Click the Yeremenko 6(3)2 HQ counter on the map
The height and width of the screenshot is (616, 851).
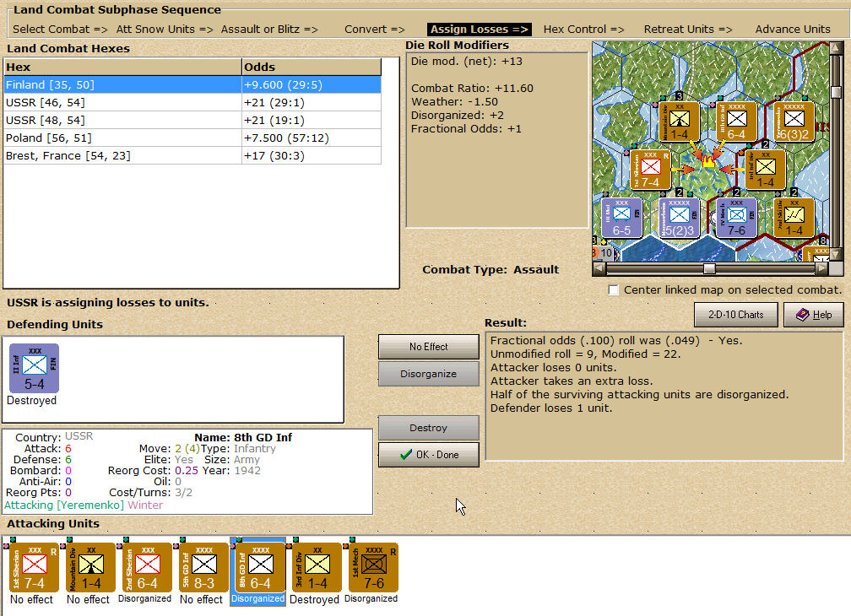[x=793, y=121]
